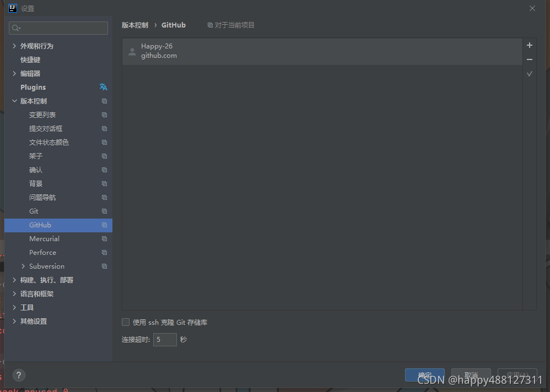Select the Happy-26 github.com account row
This screenshot has width=550, height=392.
(x=322, y=52)
